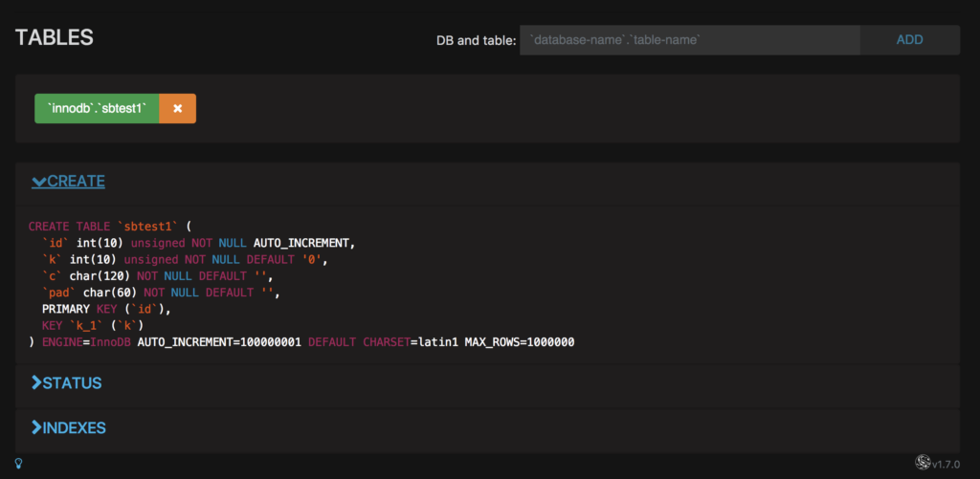
Task: Click the logo icon beside v1.7.0
Action: tap(923, 463)
